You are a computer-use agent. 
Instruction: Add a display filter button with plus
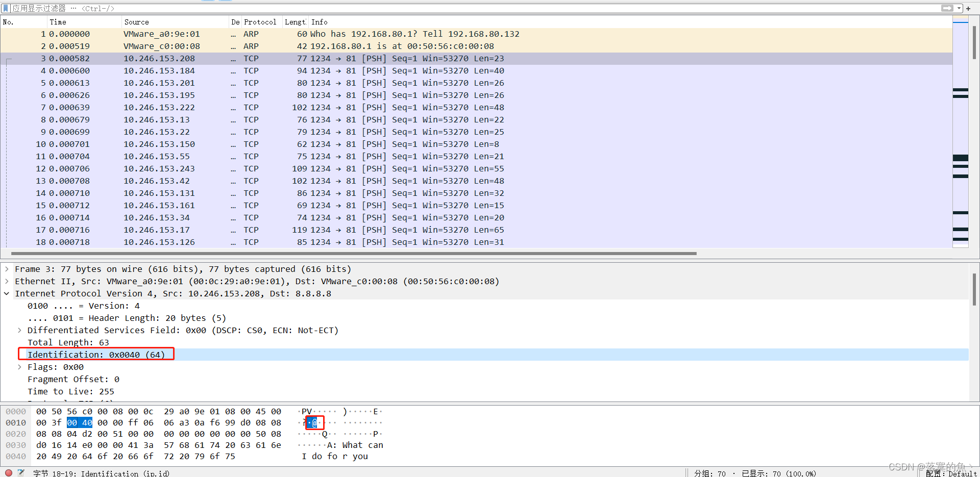pos(968,9)
